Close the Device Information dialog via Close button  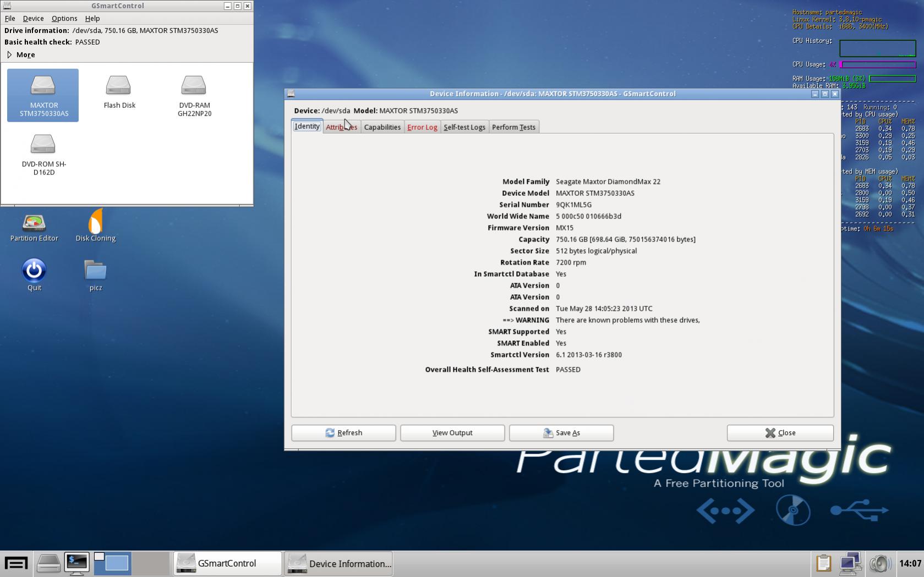click(780, 433)
